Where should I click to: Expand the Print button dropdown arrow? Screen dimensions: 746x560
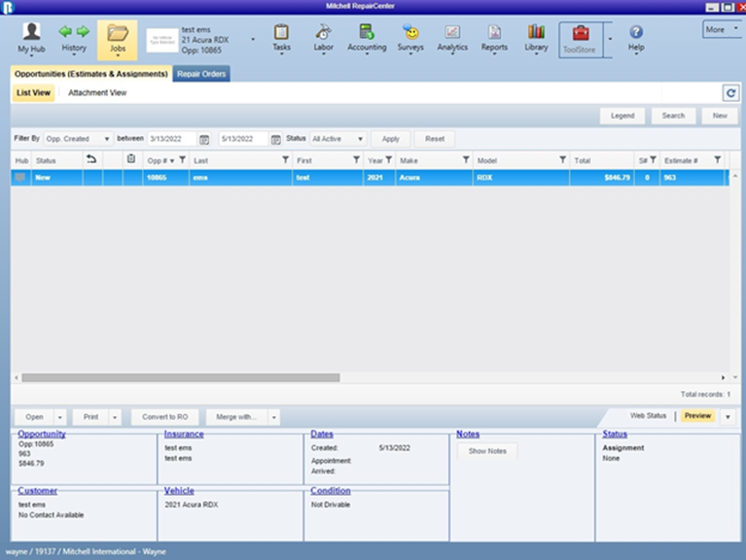[x=115, y=417]
